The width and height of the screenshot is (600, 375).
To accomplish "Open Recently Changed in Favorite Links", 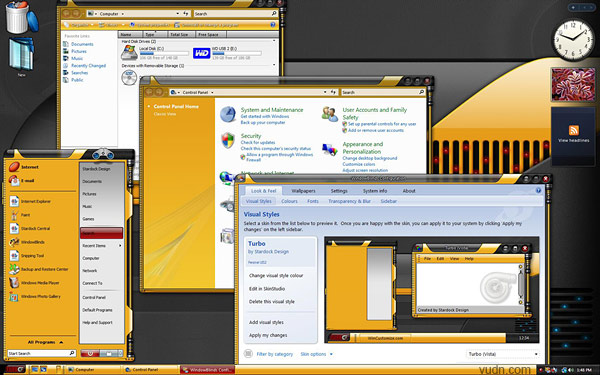I will 88,65.
